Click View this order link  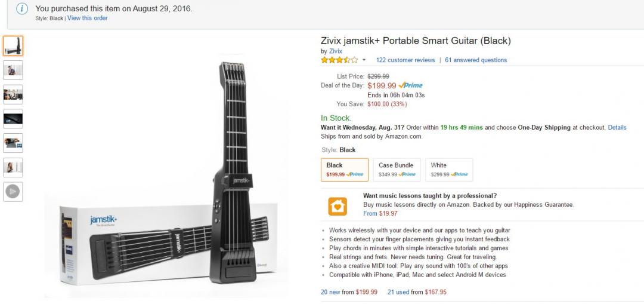[x=88, y=19]
